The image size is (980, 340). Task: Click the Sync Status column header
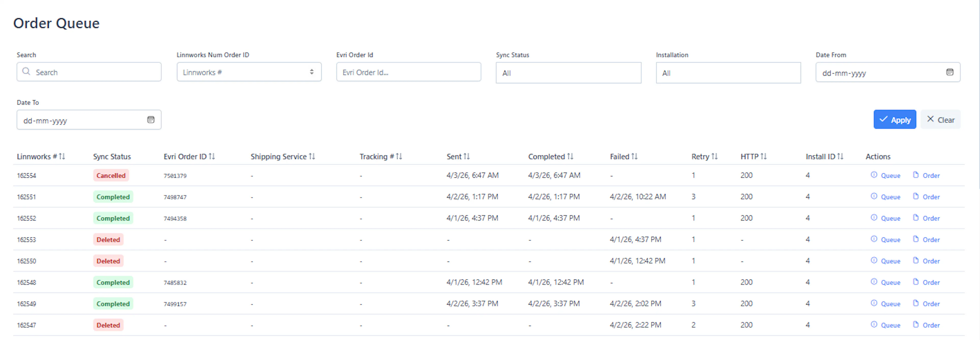112,156
